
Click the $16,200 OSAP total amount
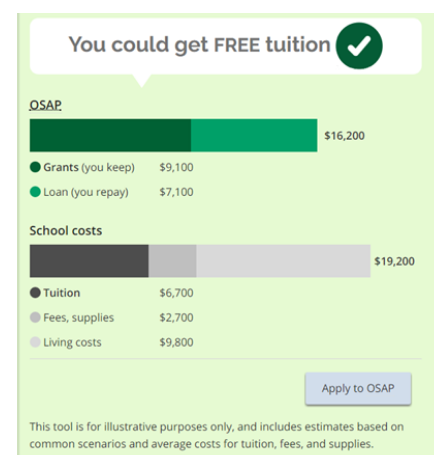pos(345,136)
